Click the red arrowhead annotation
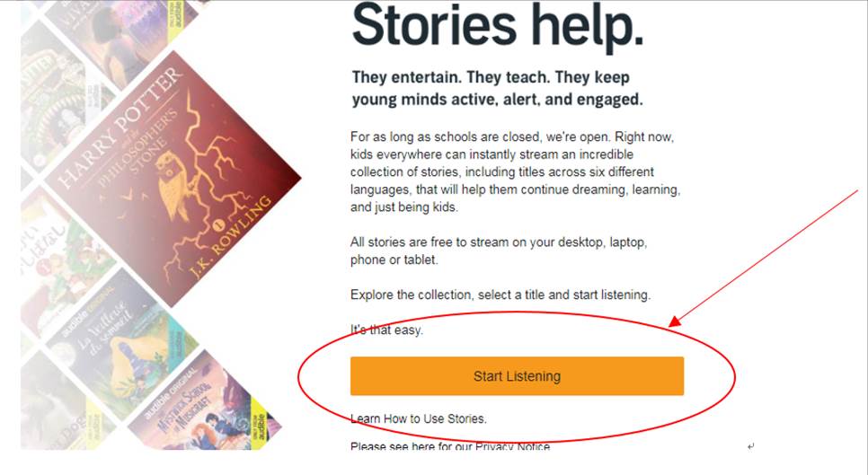The image size is (868, 475). [674, 321]
